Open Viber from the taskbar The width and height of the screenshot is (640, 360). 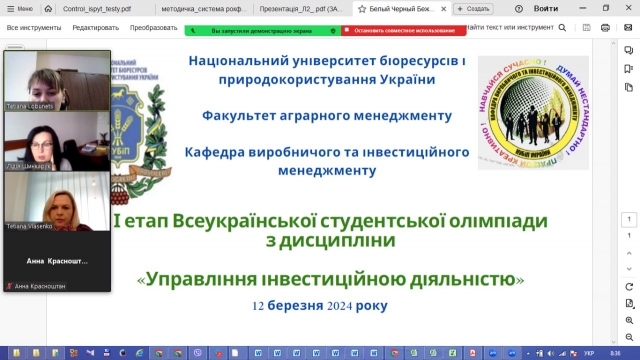pyautogui.click(x=198, y=353)
